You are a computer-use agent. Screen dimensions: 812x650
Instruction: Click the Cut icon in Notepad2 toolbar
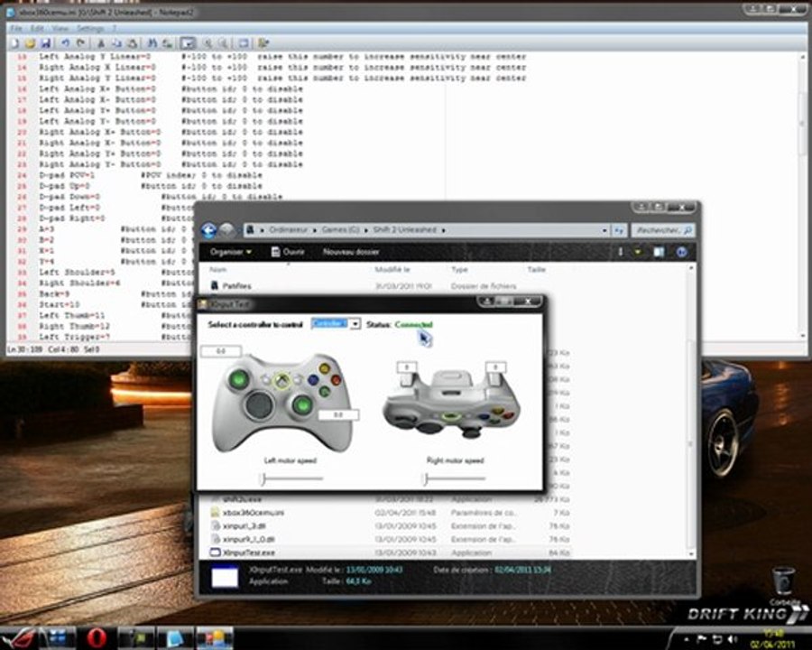click(x=101, y=43)
